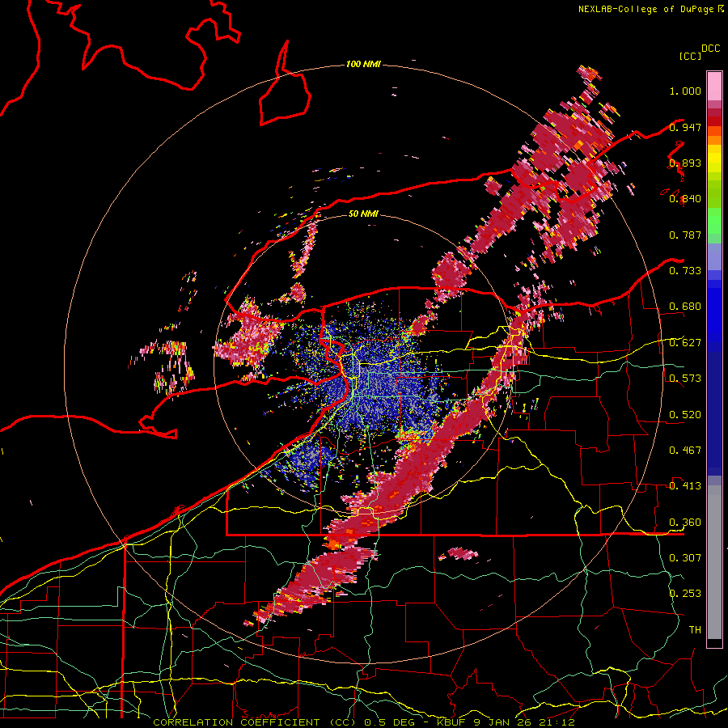Click the 0.520 scale value
Viewport: 728px width, 728px height.
(685, 415)
